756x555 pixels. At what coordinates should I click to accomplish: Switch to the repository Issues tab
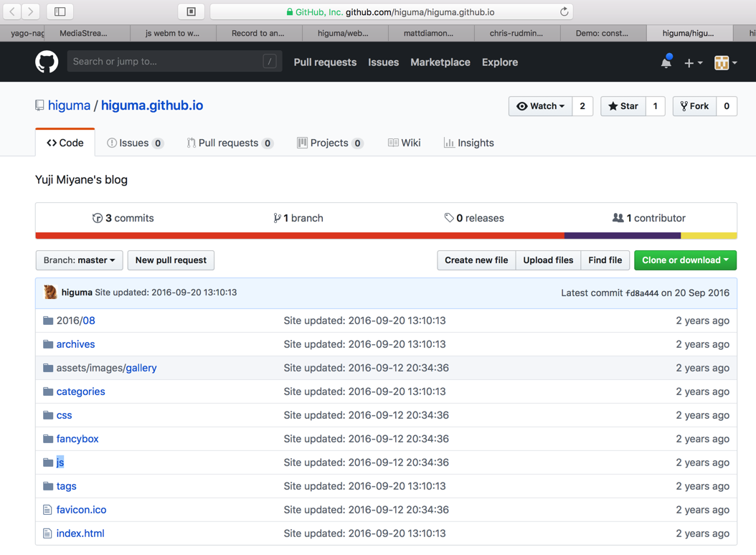pyautogui.click(x=135, y=143)
